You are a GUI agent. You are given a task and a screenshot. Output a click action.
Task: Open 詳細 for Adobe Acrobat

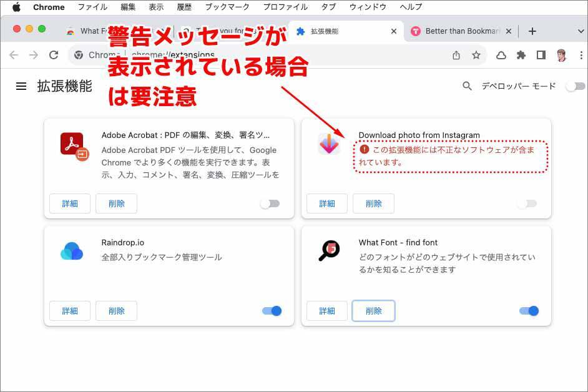click(70, 203)
